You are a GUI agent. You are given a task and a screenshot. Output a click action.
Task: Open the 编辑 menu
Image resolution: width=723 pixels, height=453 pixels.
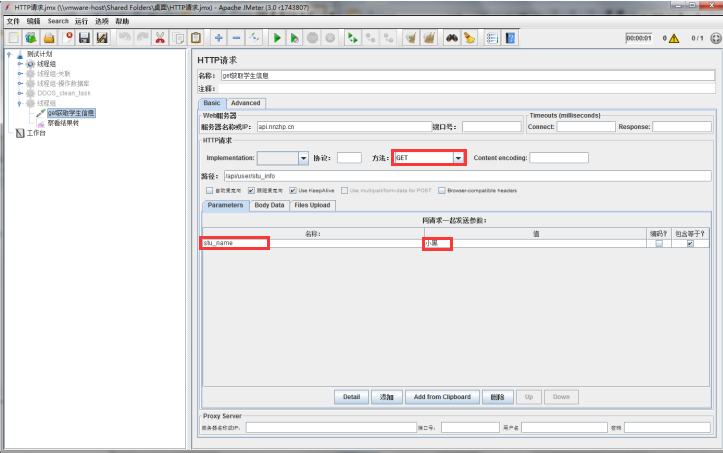33,21
